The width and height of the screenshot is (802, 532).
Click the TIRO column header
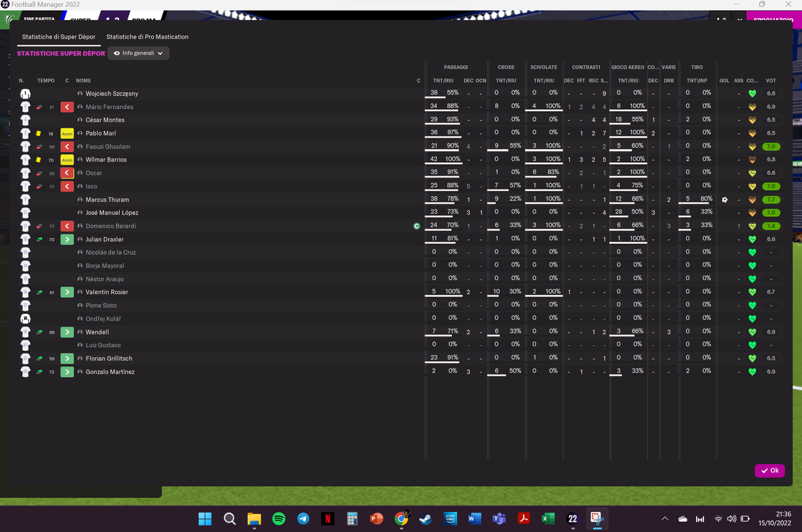[697, 67]
